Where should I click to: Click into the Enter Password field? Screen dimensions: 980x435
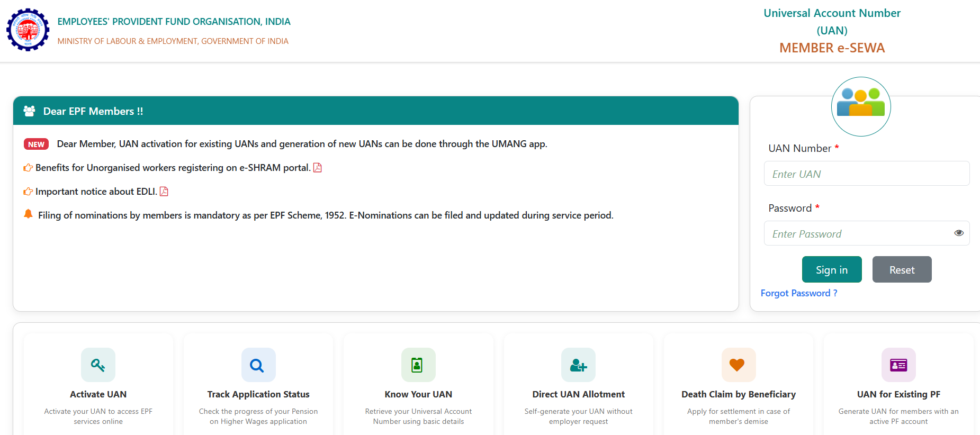click(858, 233)
